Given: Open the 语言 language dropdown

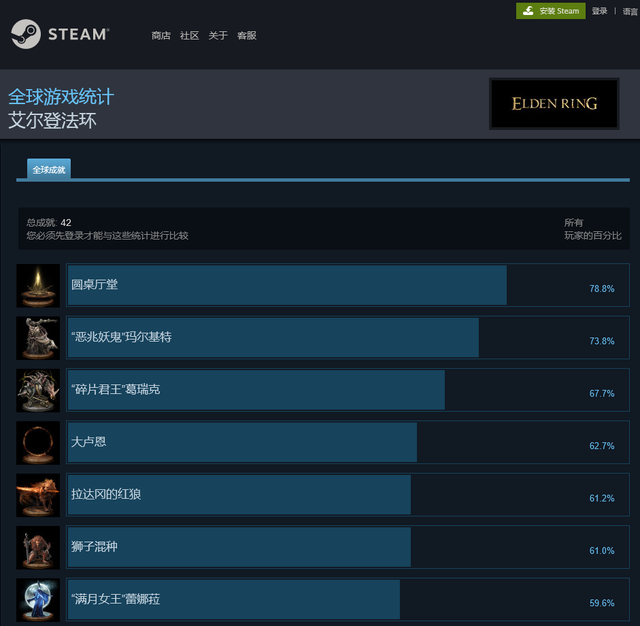Looking at the screenshot, I should point(630,11).
